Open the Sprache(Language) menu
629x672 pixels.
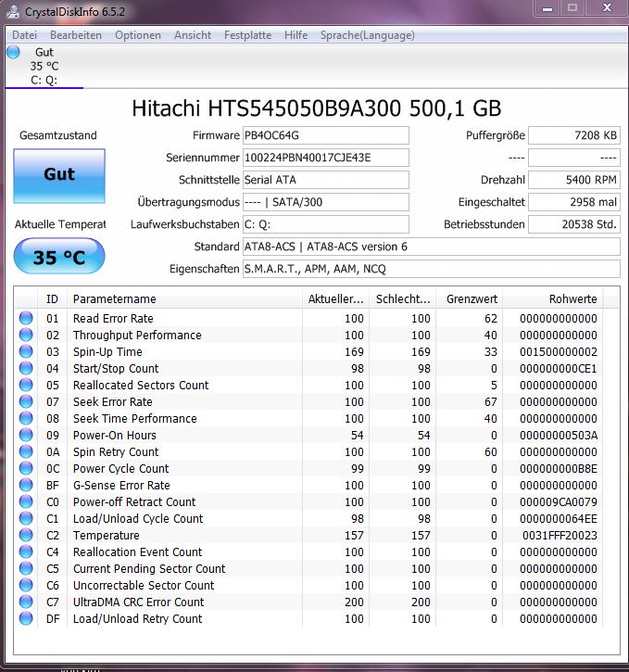click(x=368, y=35)
